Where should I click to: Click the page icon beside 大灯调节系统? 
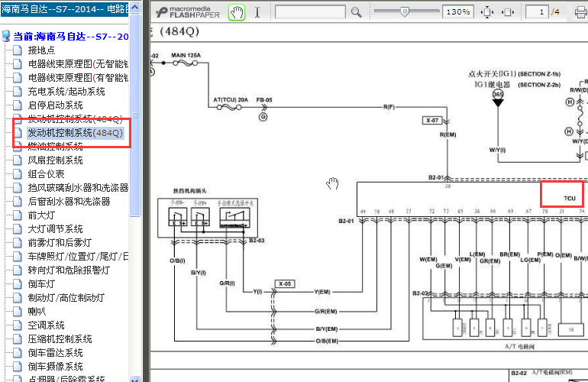coord(18,229)
